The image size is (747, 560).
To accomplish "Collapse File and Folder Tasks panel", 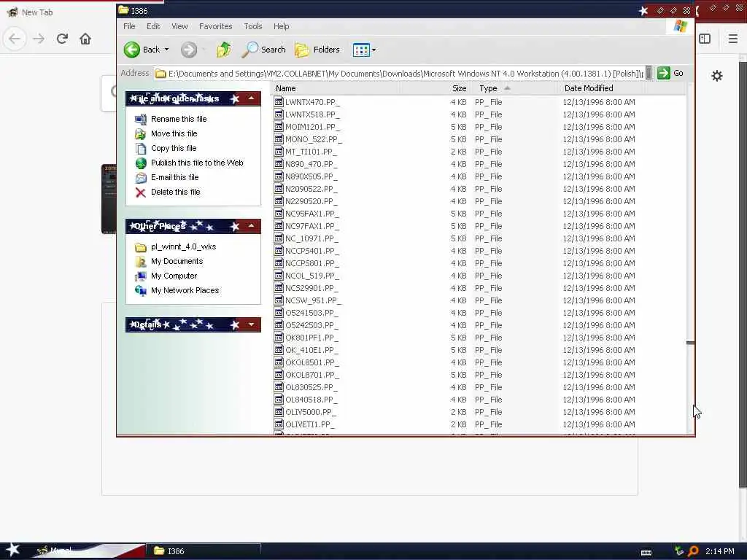I will [x=251, y=98].
